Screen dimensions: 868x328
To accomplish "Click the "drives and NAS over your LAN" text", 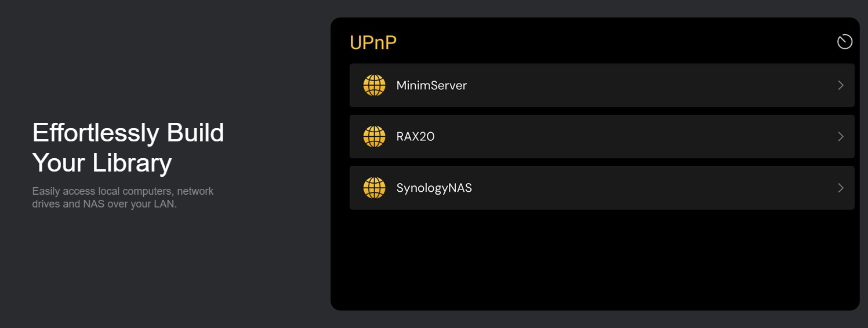I will (104, 204).
